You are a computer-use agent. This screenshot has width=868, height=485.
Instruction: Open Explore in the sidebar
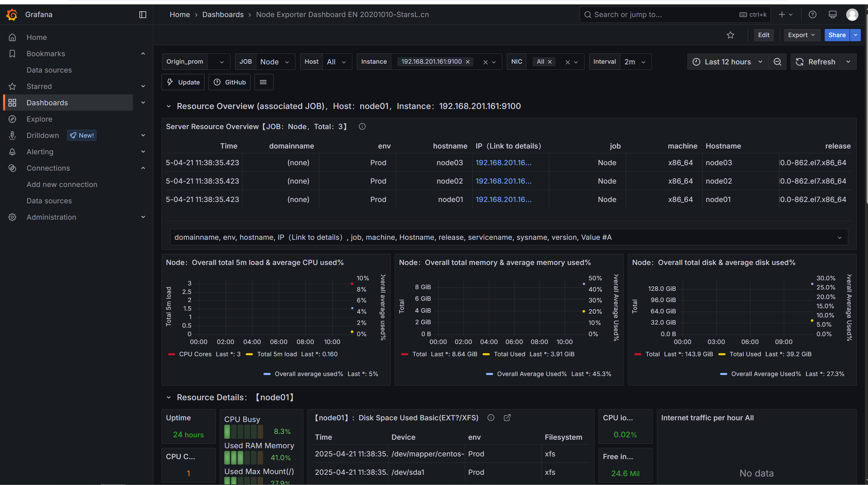pos(40,119)
